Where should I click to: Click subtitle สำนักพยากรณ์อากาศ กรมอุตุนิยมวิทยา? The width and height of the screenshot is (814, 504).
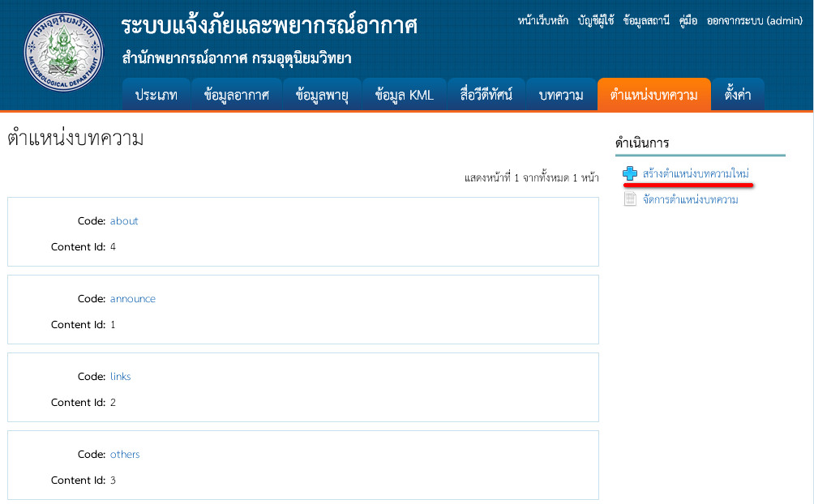237,58
